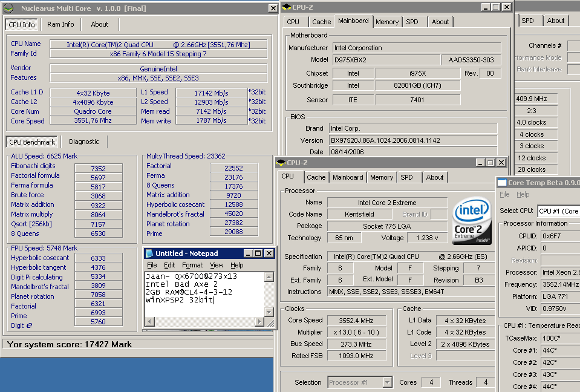This screenshot has height=392, width=580.
Task: Click the CPU-Z icon on the Motherboard window title bar
Action: point(286,7)
